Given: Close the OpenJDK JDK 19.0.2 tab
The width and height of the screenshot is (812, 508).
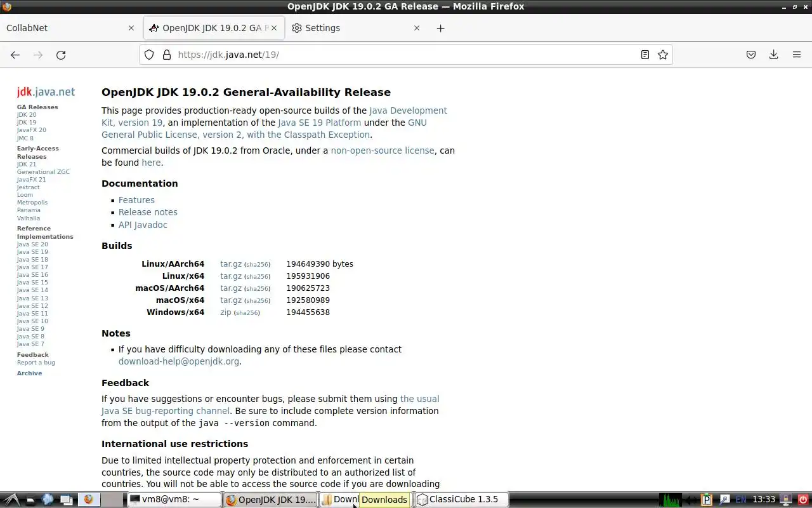Looking at the screenshot, I should click(x=275, y=28).
